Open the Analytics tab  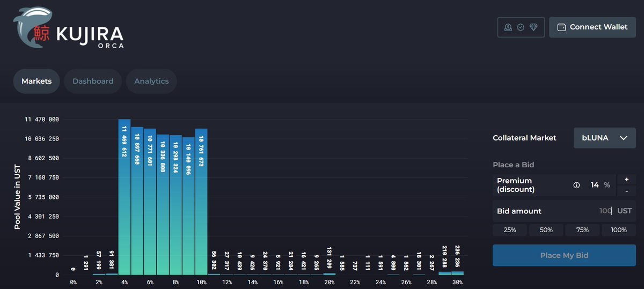[x=151, y=81]
